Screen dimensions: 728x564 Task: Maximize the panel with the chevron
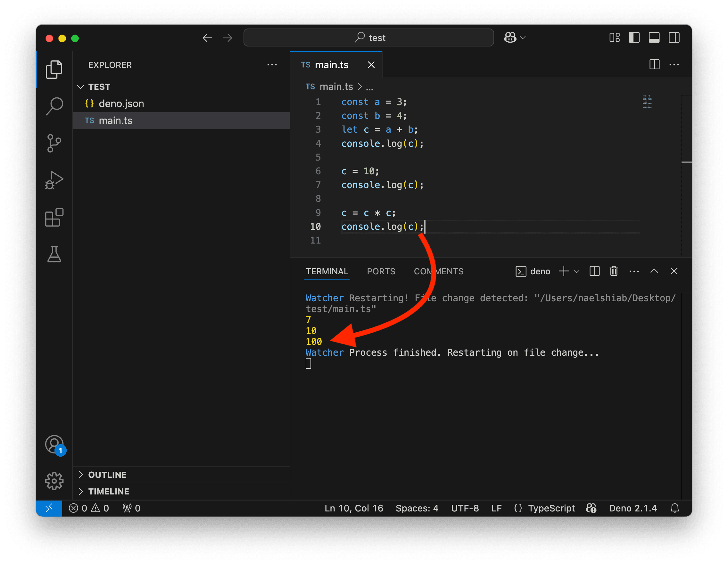pyautogui.click(x=654, y=271)
